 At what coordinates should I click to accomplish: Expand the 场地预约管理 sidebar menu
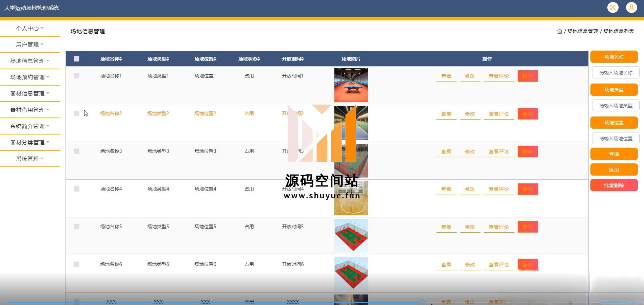coord(30,77)
